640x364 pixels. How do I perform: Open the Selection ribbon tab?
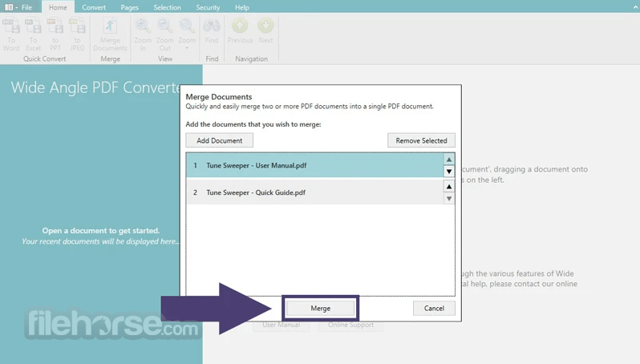click(x=167, y=7)
